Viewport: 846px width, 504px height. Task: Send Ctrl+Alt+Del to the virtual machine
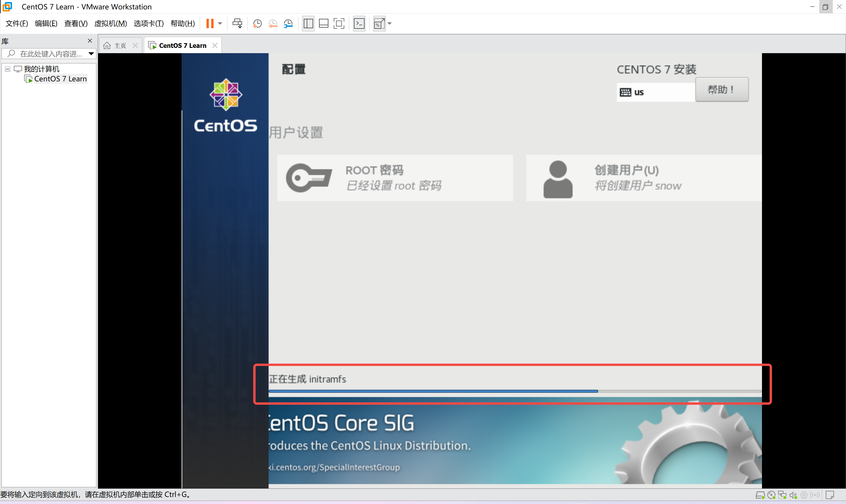coord(237,23)
